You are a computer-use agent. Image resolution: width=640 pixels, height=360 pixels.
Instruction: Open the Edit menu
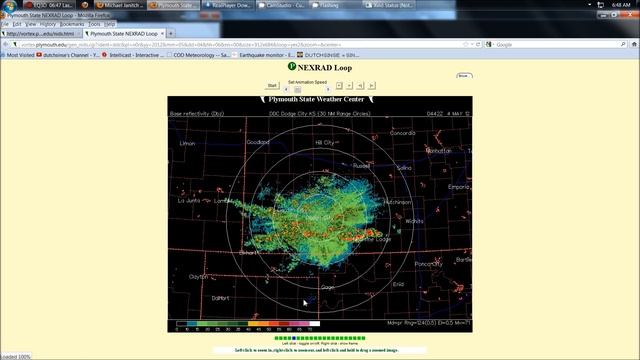click(17, 24)
